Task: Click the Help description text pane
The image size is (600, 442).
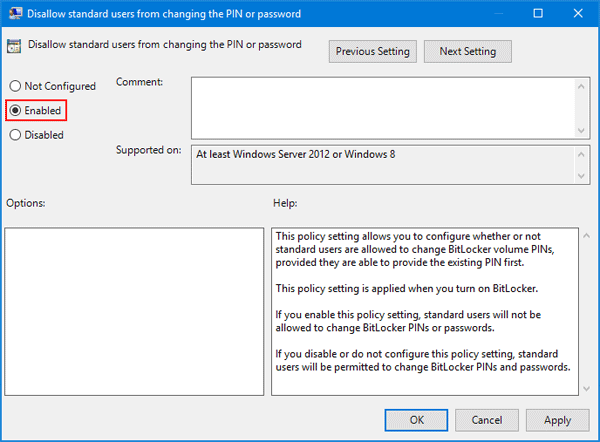Action: [427, 311]
